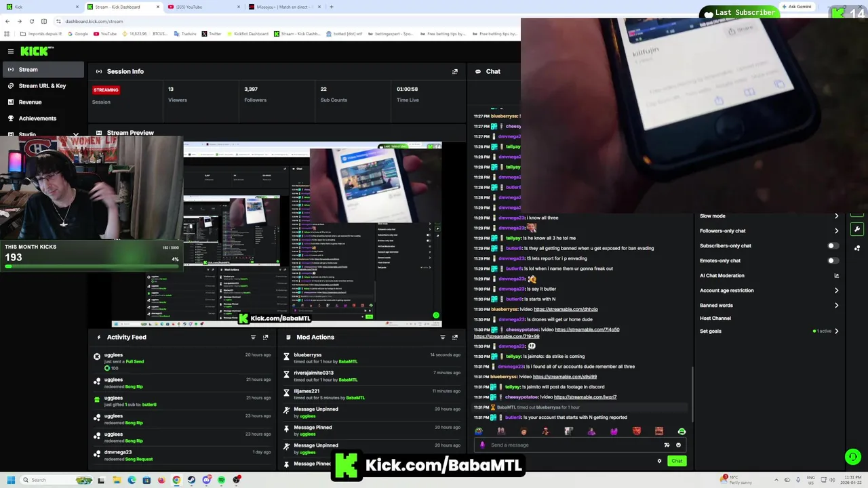Click the chat moderation wrench icon
868x488 pixels.
857,229
